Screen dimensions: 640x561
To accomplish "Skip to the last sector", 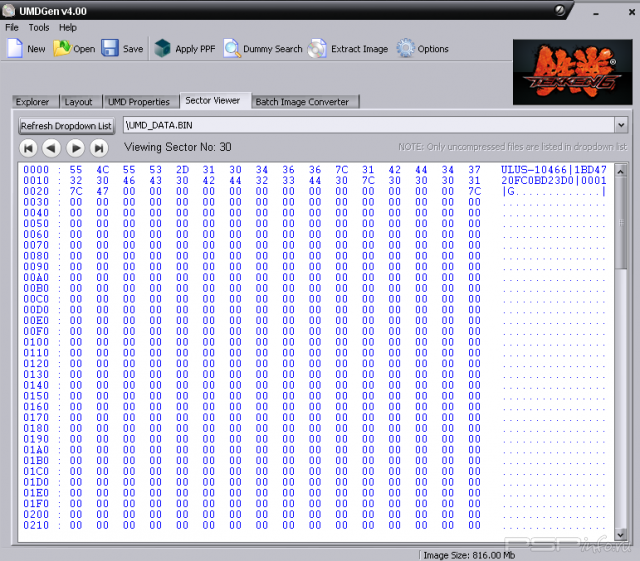I will click(x=98, y=148).
